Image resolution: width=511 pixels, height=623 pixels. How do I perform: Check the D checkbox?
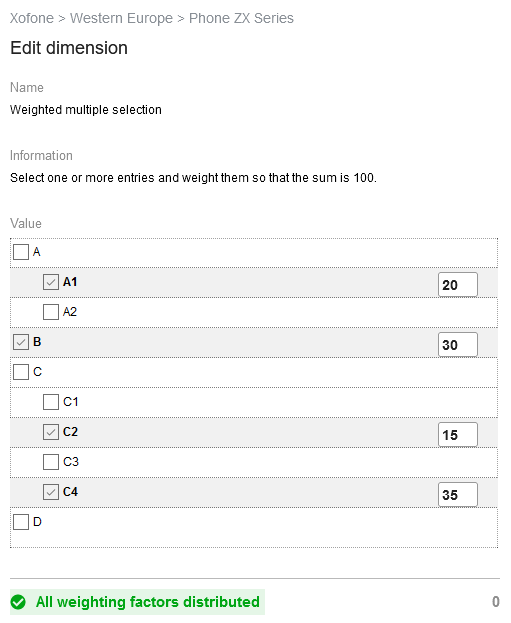(x=21, y=522)
